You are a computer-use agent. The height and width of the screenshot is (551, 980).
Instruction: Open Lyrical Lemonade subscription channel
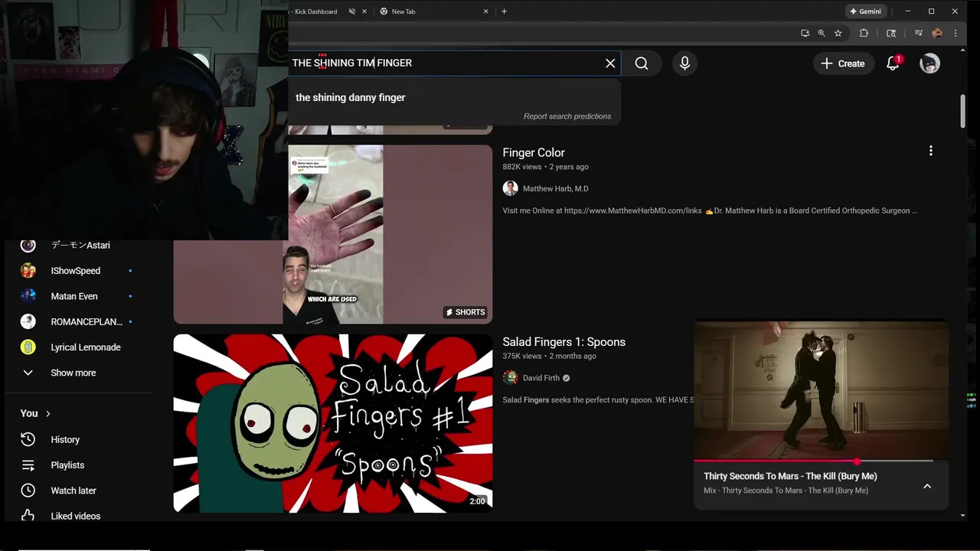click(79, 347)
